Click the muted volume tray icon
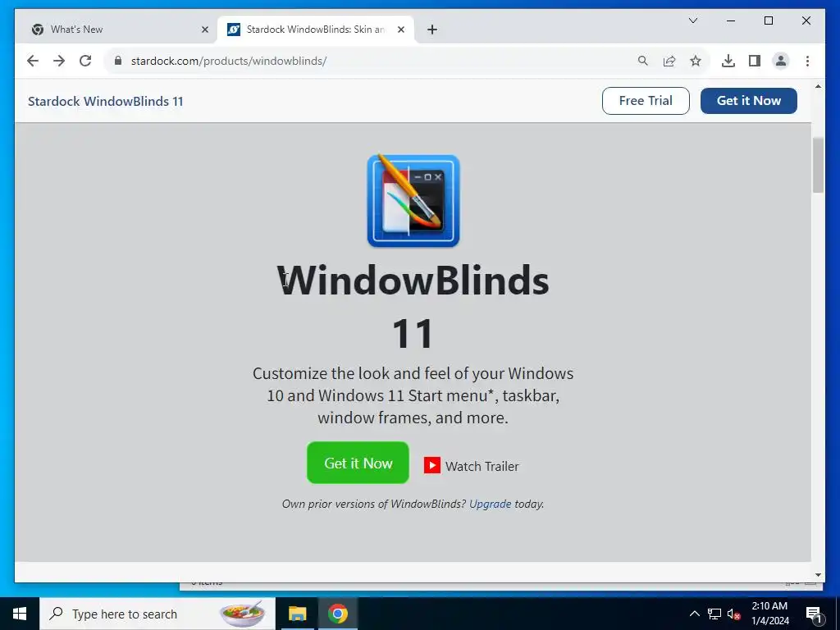840x630 pixels. pos(733,614)
